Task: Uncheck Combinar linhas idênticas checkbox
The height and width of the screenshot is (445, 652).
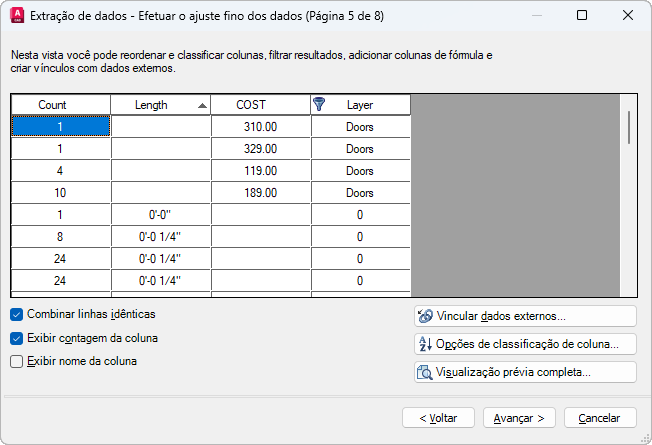Action: click(16, 314)
